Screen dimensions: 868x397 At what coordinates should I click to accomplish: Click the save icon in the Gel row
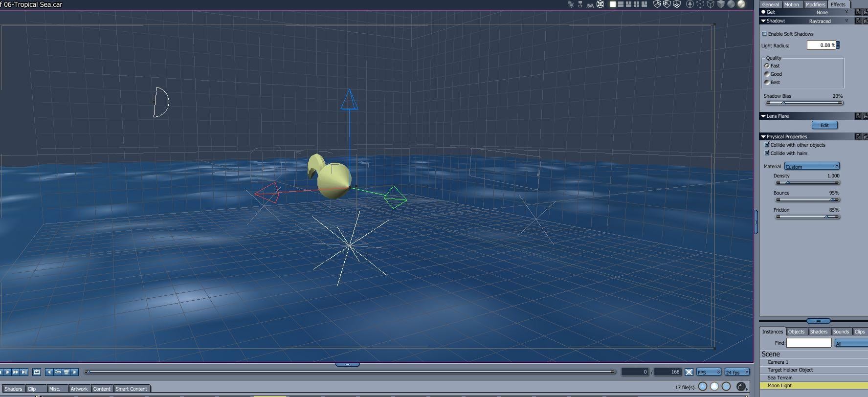(858, 12)
